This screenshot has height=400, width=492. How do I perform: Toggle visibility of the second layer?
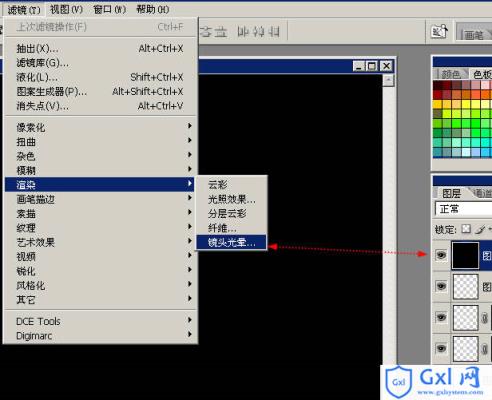click(441, 286)
